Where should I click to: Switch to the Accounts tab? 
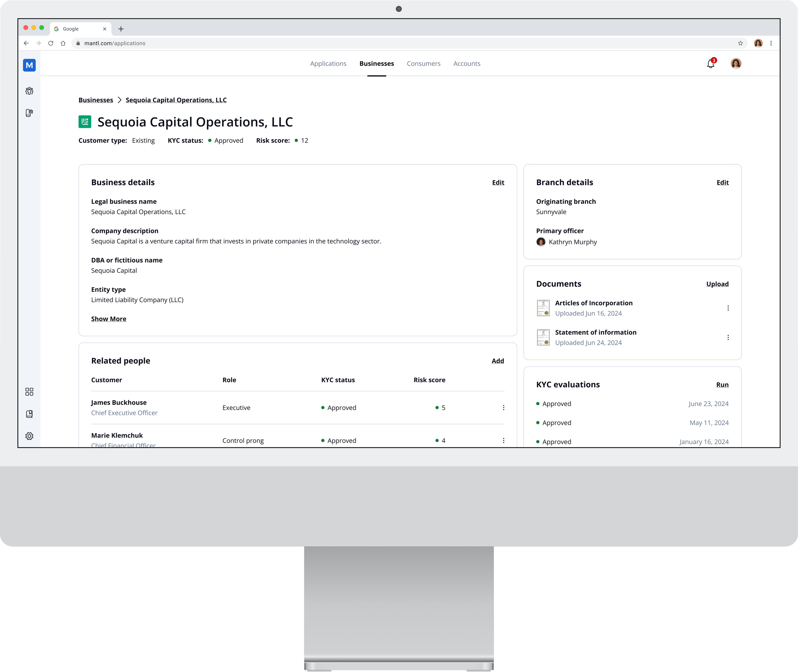coord(466,63)
